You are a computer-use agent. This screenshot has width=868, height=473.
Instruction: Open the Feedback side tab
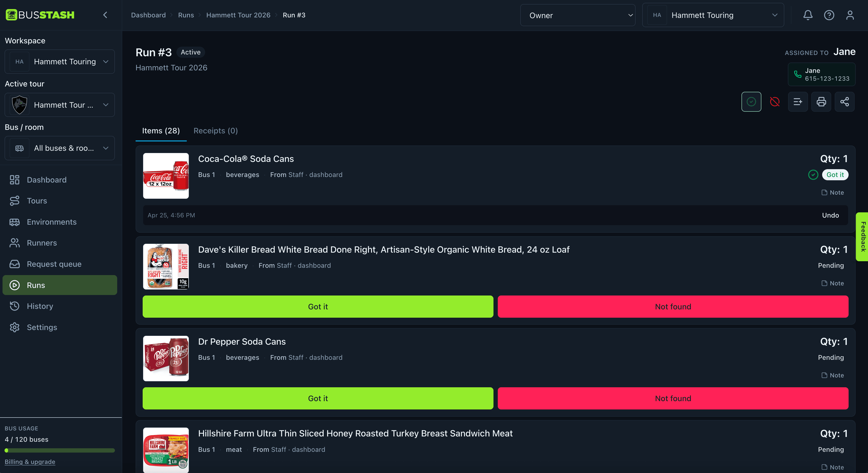point(862,236)
